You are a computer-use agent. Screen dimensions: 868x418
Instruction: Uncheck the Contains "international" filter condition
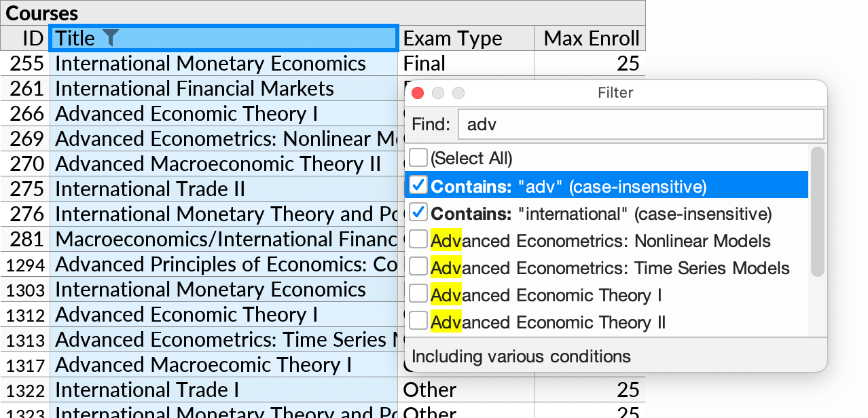pos(418,212)
